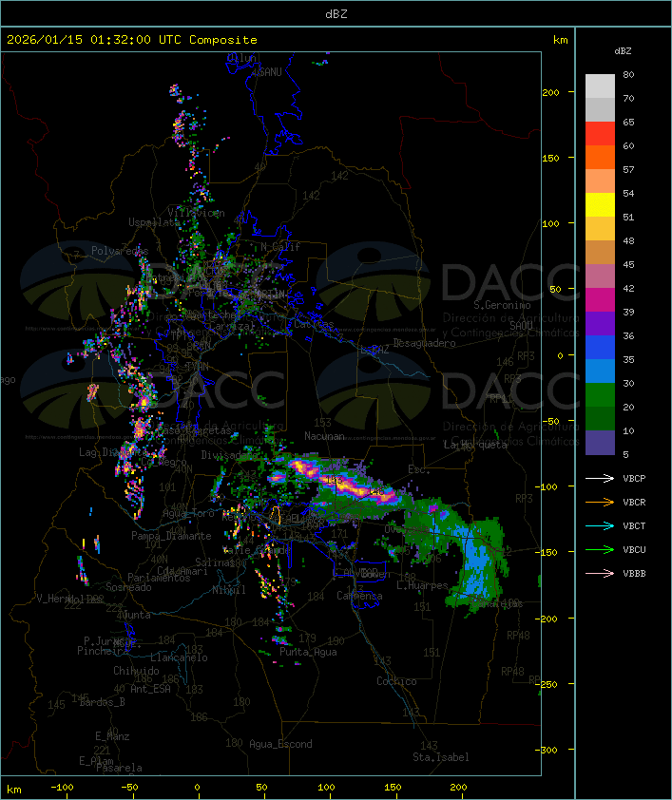Screen dimensions: 672x800
Task: Click the cyan VBCT arrow icon
Action: pos(601,525)
